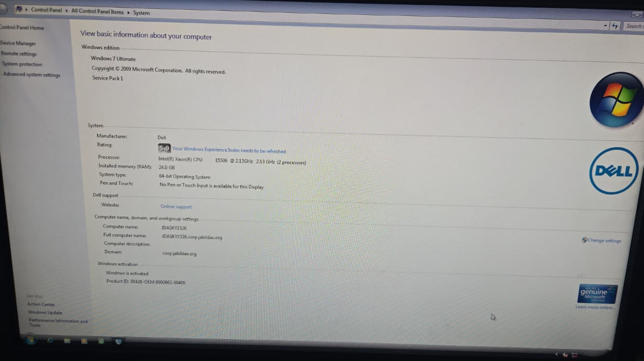Select the System breadcrumb segment
This screenshot has width=644, height=361.
coord(141,13)
